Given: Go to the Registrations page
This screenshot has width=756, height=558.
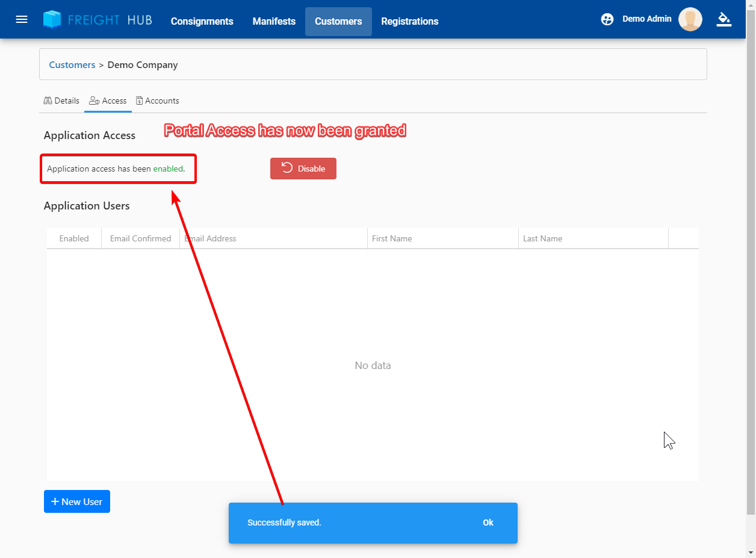Looking at the screenshot, I should pyautogui.click(x=409, y=21).
